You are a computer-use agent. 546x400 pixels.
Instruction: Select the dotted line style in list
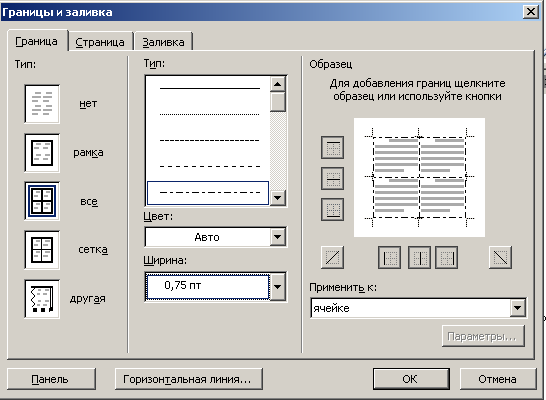pos(210,114)
